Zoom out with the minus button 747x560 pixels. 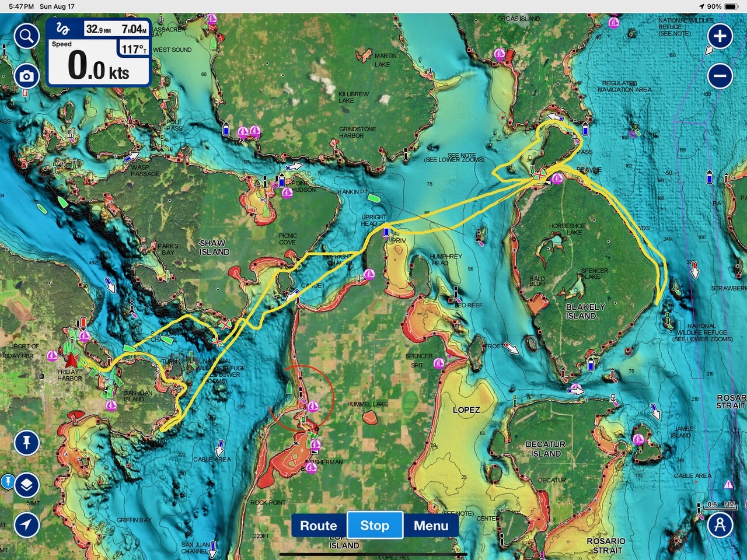tap(720, 76)
